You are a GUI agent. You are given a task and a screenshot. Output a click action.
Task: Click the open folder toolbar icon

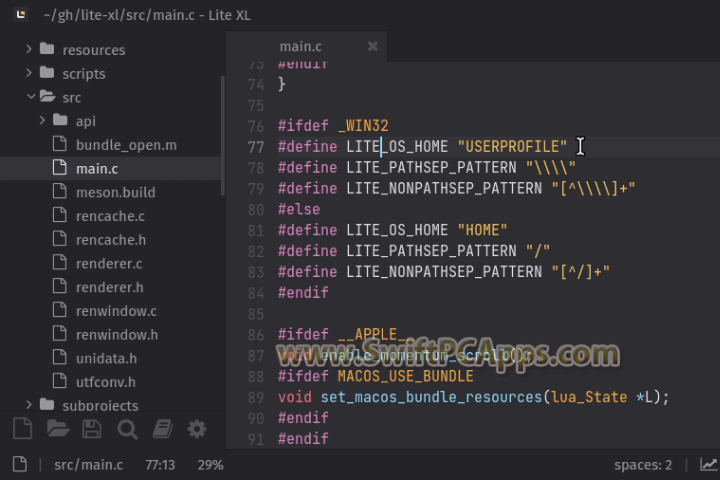pos(58,428)
